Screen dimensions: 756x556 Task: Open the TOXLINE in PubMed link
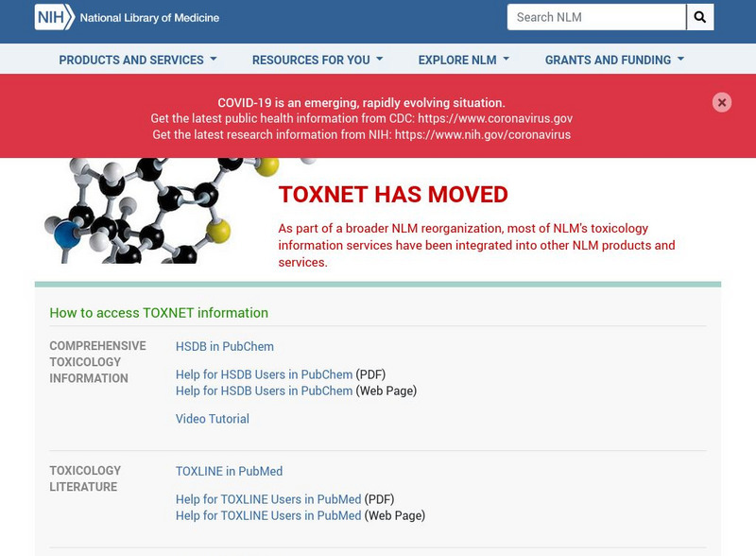coord(229,471)
